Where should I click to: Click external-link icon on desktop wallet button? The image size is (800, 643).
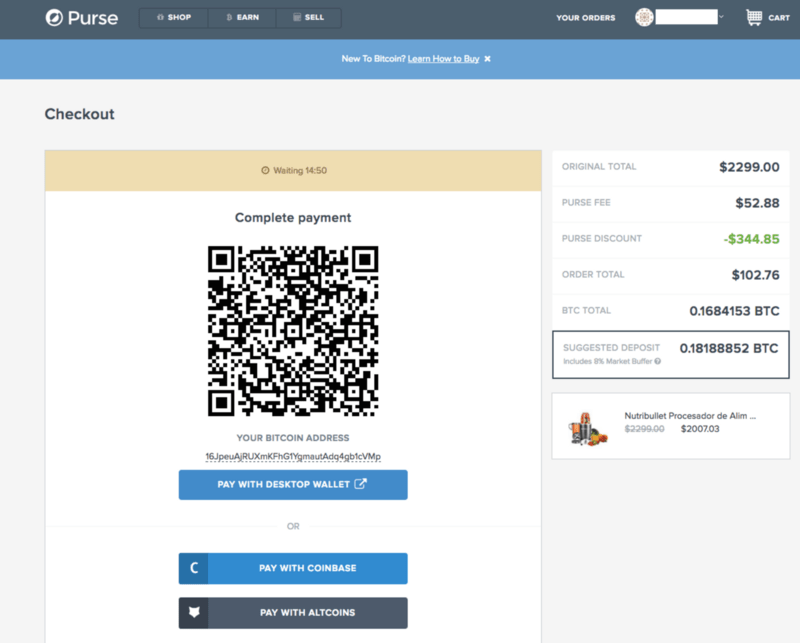click(360, 485)
